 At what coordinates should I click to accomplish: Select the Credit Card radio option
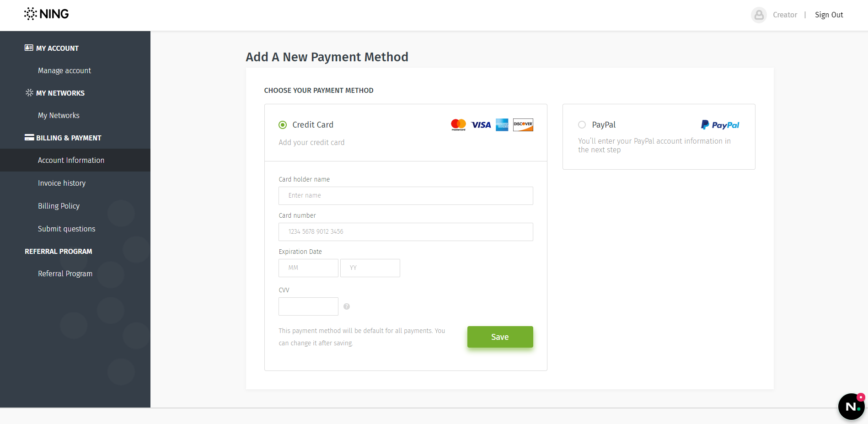[x=283, y=125]
